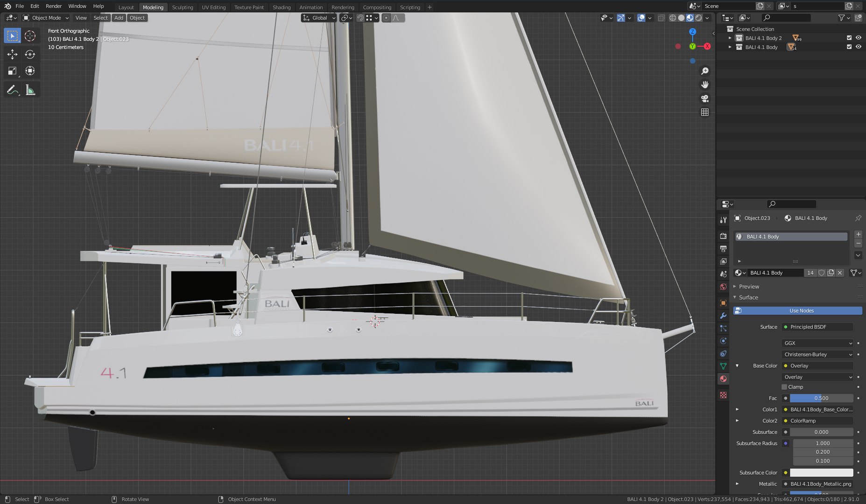The width and height of the screenshot is (866, 504).
Task: Uncheck BALI 4.1 Body 2 collection checkbox
Action: pyautogui.click(x=849, y=38)
